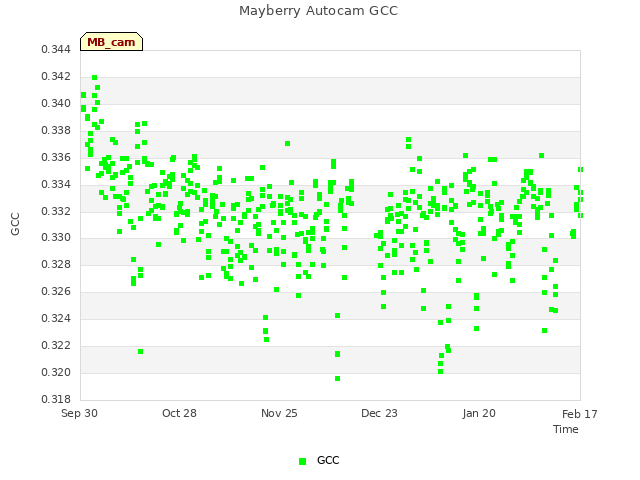Click the 0.330 y-axis value

click(x=56, y=238)
